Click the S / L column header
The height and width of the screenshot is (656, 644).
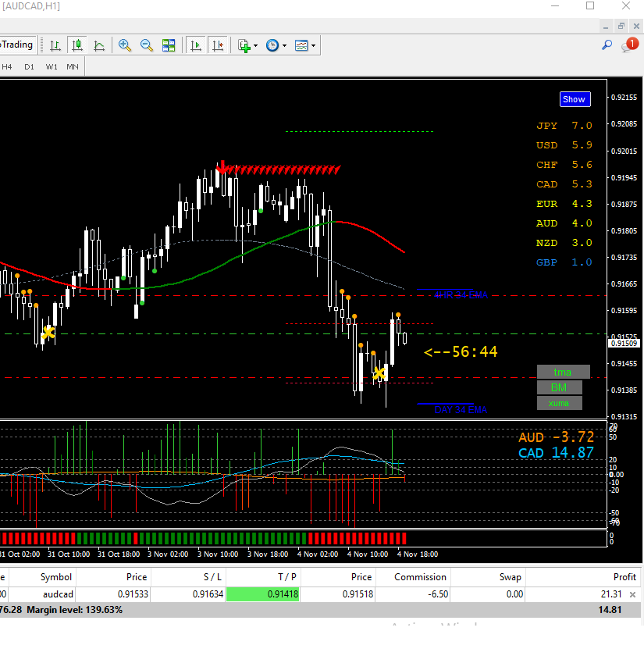188,577
